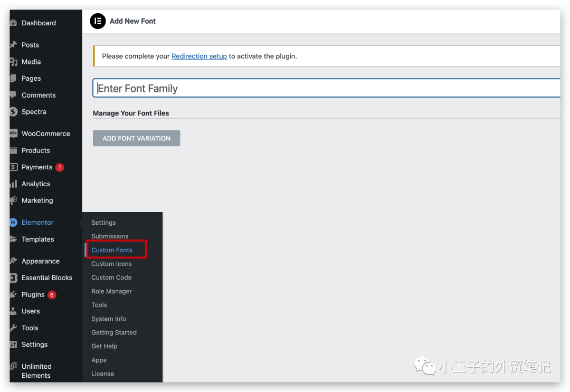Select Essential Blocks in sidebar

pyautogui.click(x=46, y=278)
